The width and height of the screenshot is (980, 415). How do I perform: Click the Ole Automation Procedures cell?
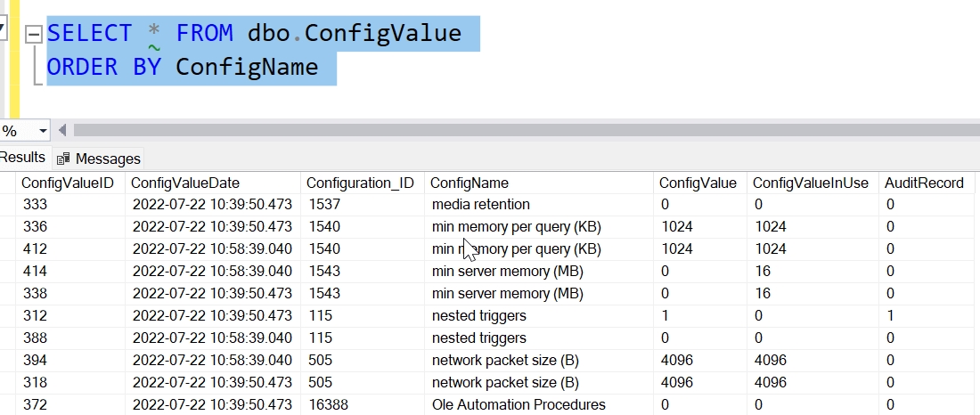pyautogui.click(x=518, y=405)
